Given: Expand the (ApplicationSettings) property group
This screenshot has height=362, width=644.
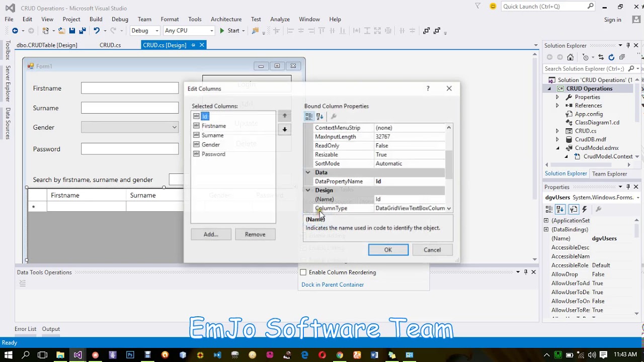Looking at the screenshot, I should (x=546, y=221).
